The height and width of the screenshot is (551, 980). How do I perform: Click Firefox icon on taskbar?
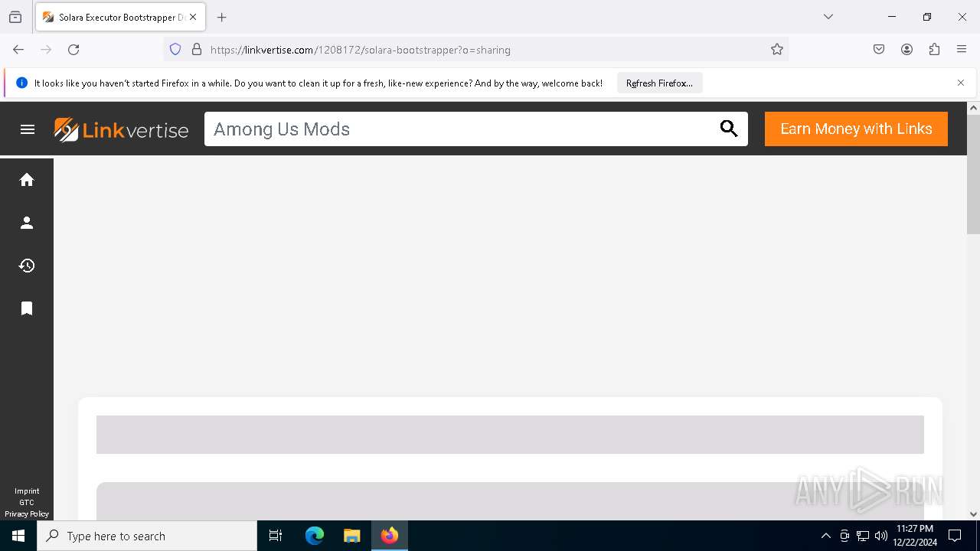pyautogui.click(x=390, y=536)
